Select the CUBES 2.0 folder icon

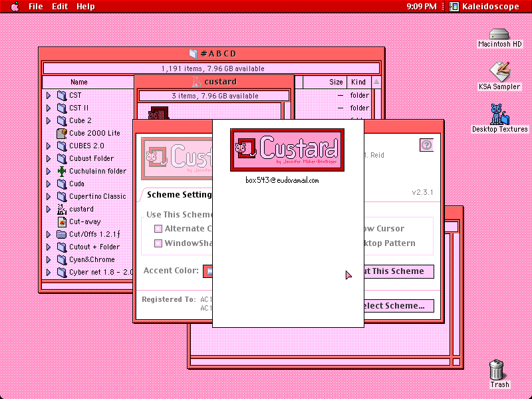tap(62, 146)
